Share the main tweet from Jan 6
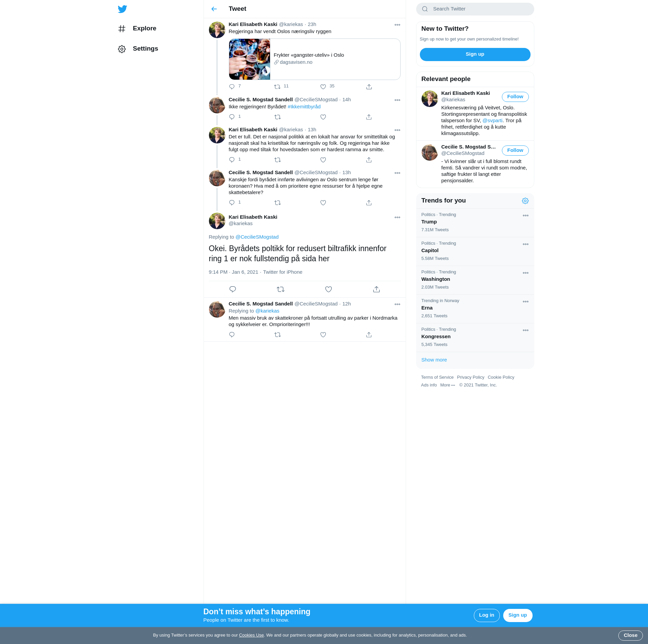The height and width of the screenshot is (644, 648). (376, 289)
